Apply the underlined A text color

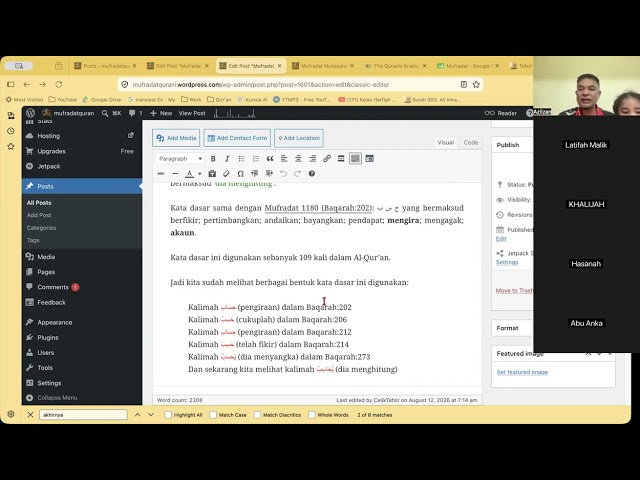189,173
